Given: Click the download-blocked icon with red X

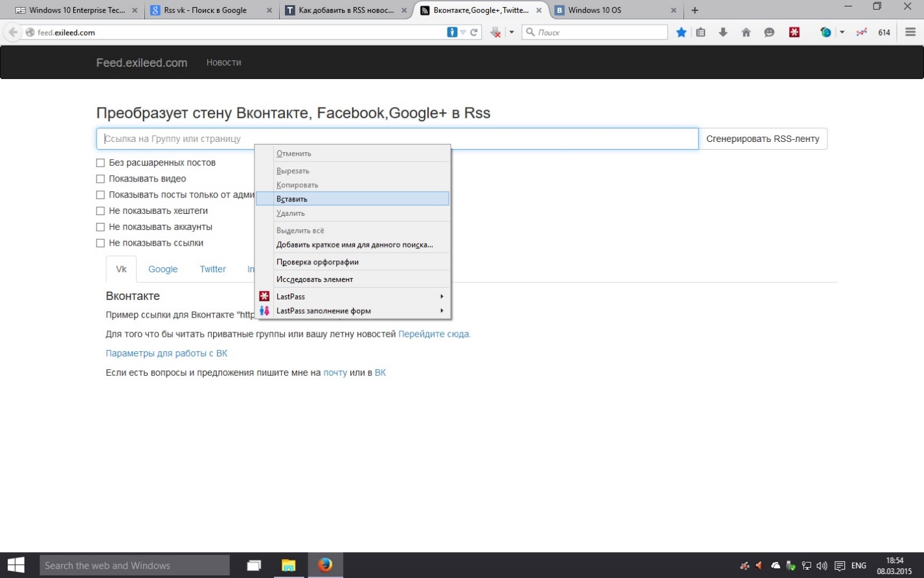Looking at the screenshot, I should point(495,32).
